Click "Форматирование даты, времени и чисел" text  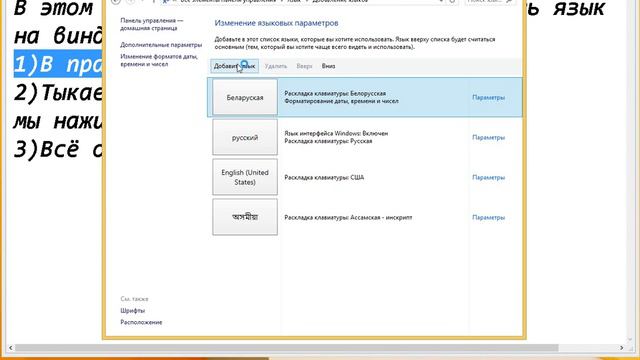point(341,101)
